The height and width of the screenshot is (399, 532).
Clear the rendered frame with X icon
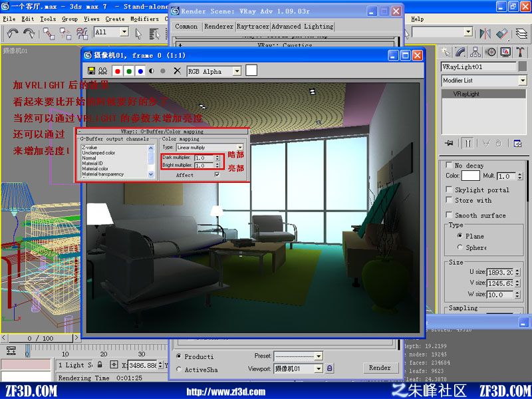177,70
